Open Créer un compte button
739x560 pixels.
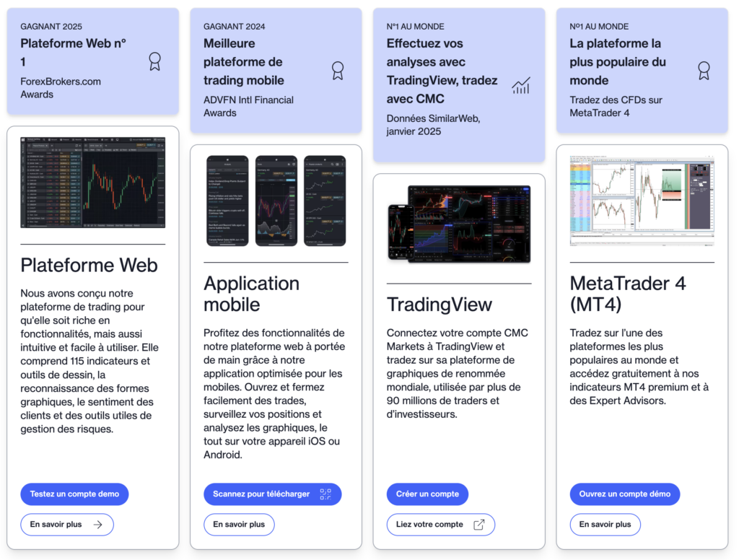[x=427, y=494]
